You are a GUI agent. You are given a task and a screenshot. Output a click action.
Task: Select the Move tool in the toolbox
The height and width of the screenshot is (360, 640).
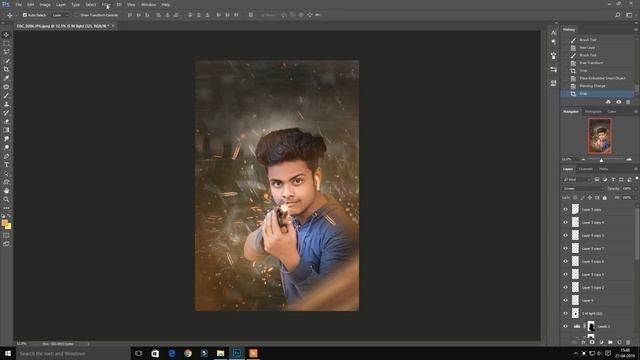(x=6, y=35)
